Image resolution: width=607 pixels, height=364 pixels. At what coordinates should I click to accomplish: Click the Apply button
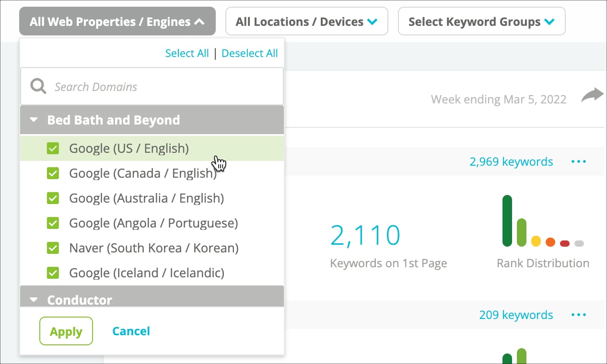(x=66, y=331)
